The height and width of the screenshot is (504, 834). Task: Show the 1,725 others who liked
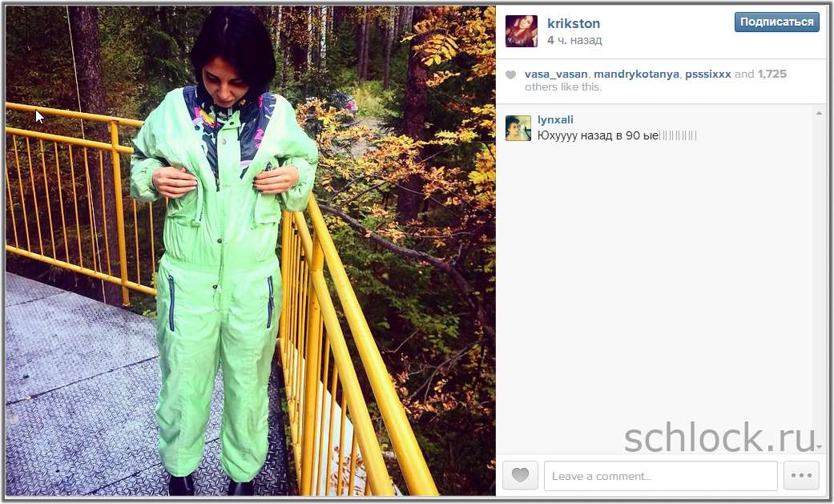tap(772, 74)
